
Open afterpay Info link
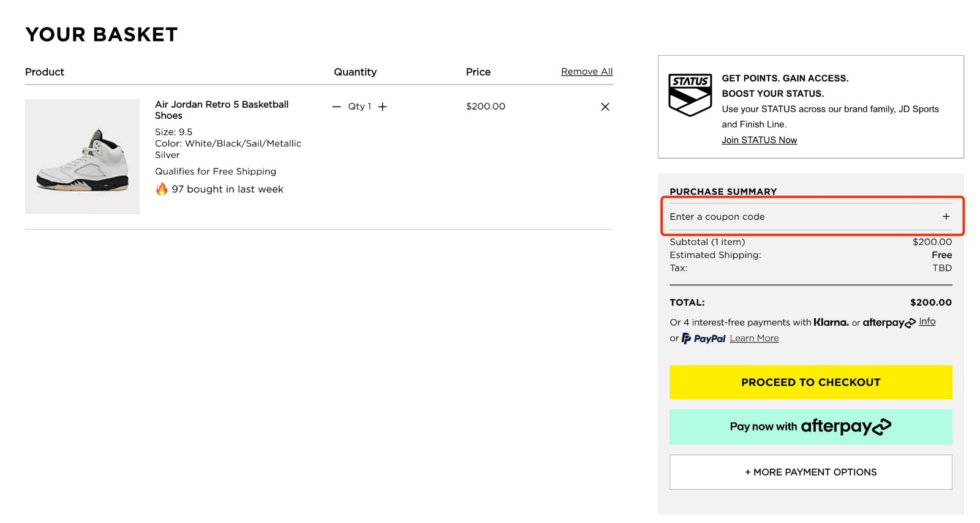tap(927, 322)
